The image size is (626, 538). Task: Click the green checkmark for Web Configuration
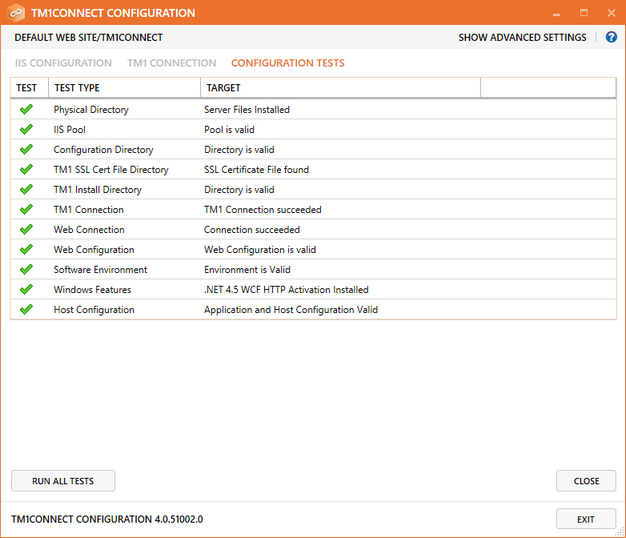tap(26, 249)
